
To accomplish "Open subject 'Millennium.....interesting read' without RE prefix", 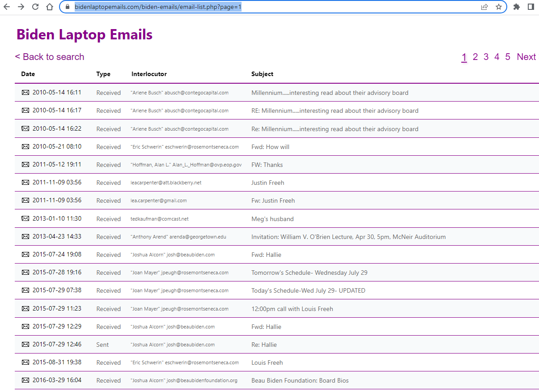I will pyautogui.click(x=330, y=93).
